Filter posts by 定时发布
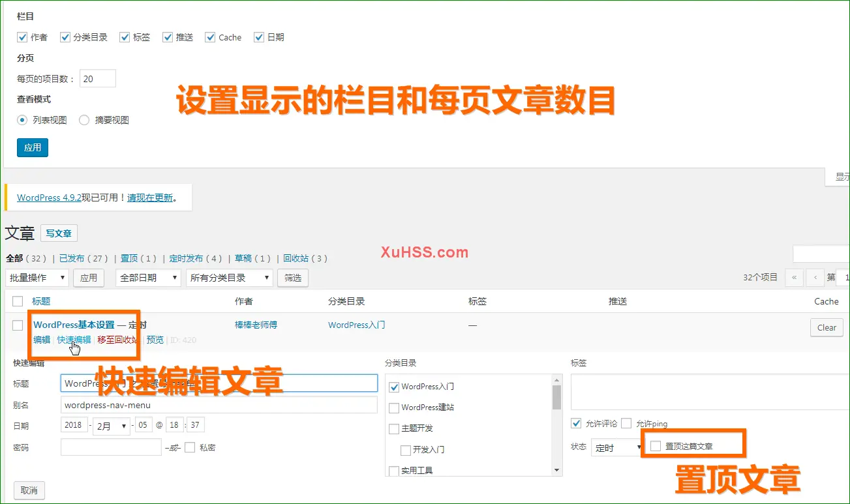 pyautogui.click(x=187, y=258)
